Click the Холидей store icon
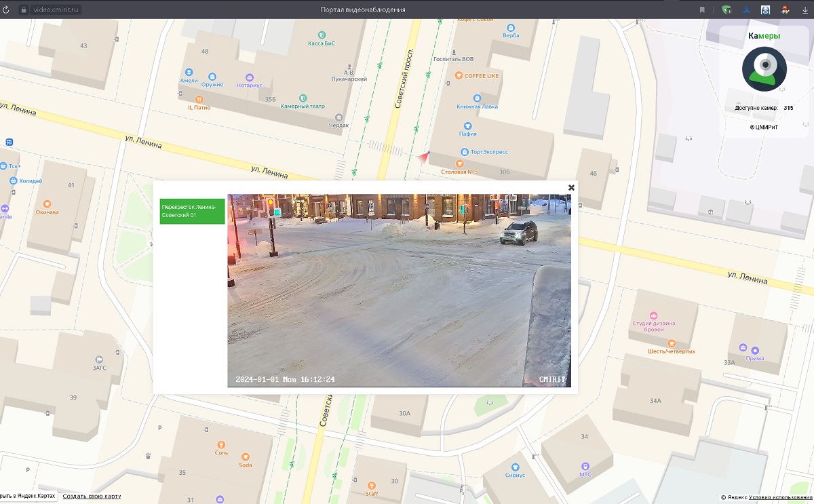814x504 pixels. click(x=14, y=181)
